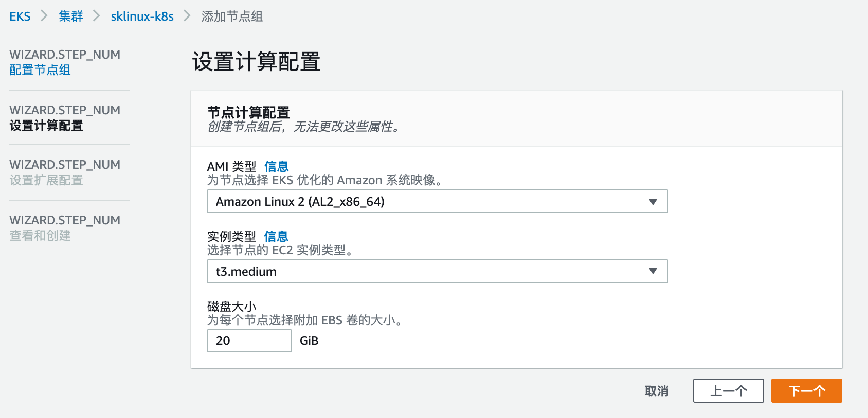
Task: Go to the 集群 breadcrumb page
Action: (70, 16)
